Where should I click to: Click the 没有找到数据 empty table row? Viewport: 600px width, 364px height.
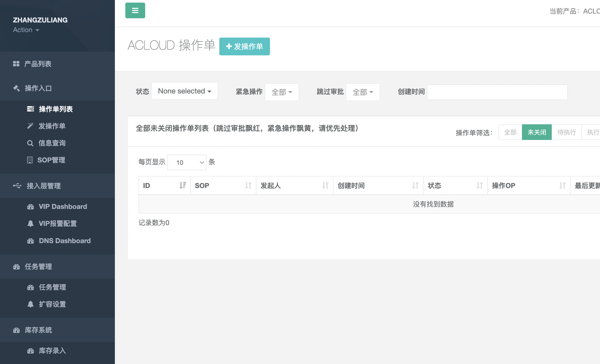click(369, 204)
